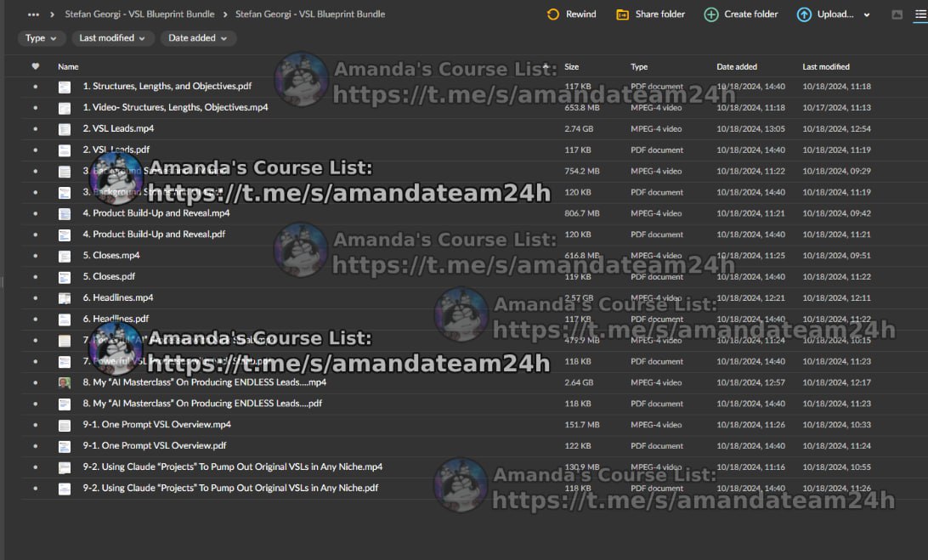Select file icon of '9-2. Using Claude Projects...mp4'
Viewport: 928px width, 560px height.
[65, 467]
